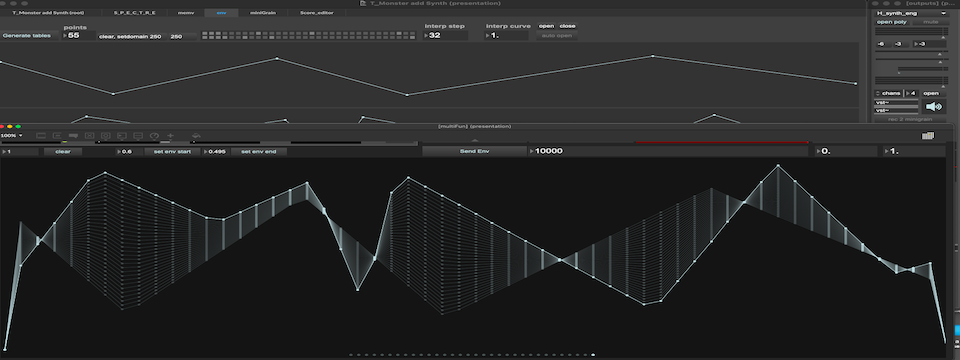Click the number box icon in multiFun toolbar
The height and width of the screenshot is (360, 960).
(121, 136)
